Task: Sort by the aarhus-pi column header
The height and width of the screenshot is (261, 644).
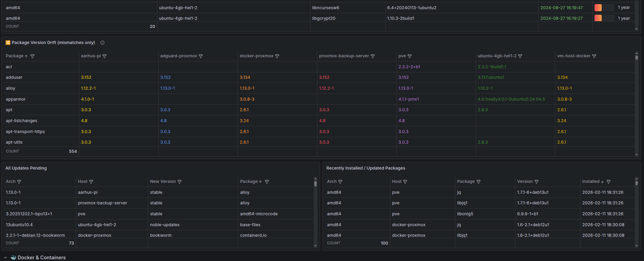Action: [91, 56]
